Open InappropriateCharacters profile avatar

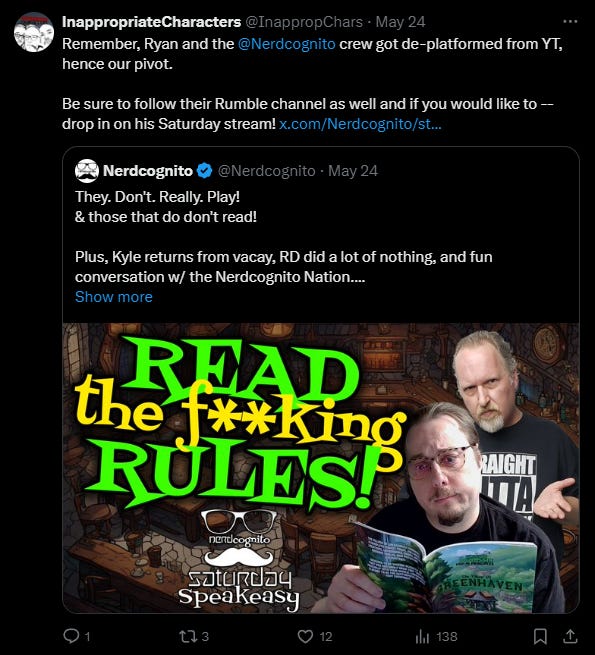point(34,32)
